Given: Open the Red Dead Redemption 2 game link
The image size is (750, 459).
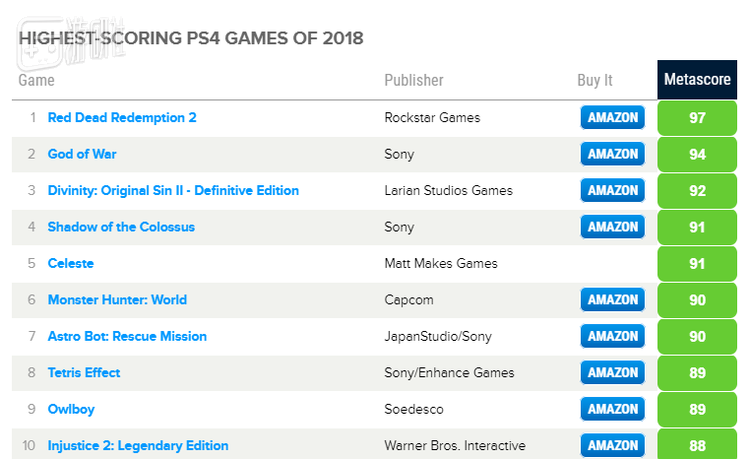Looking at the screenshot, I should coord(122,118).
